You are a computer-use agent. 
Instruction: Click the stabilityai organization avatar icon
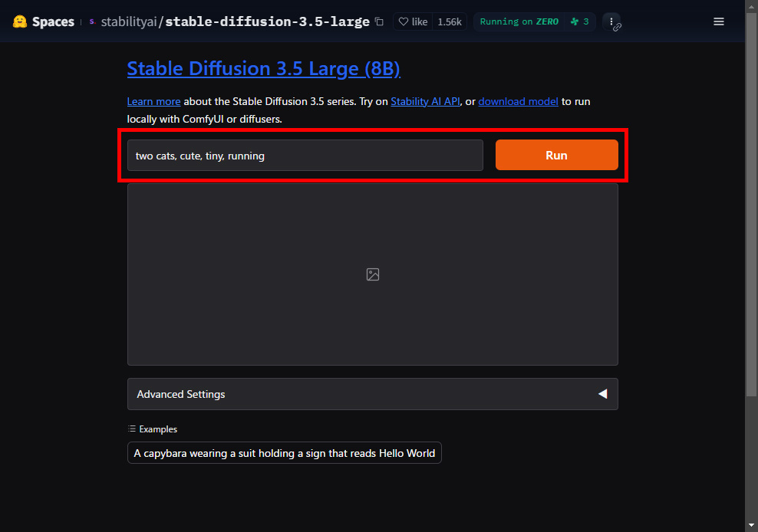[93, 22]
